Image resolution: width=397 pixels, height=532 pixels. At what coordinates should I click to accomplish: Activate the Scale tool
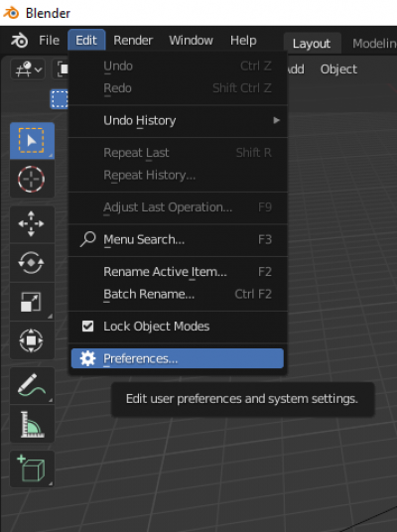pyautogui.click(x=32, y=302)
